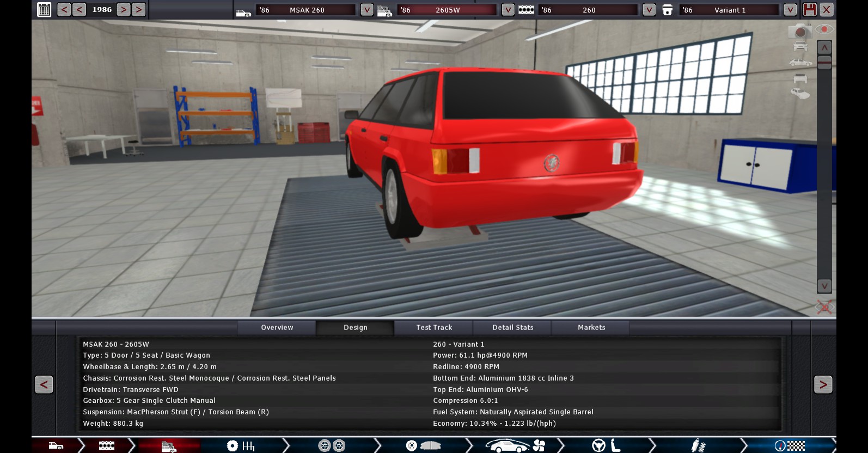Open the interior steering wheel and seat step
The width and height of the screenshot is (868, 453).
[x=607, y=446]
